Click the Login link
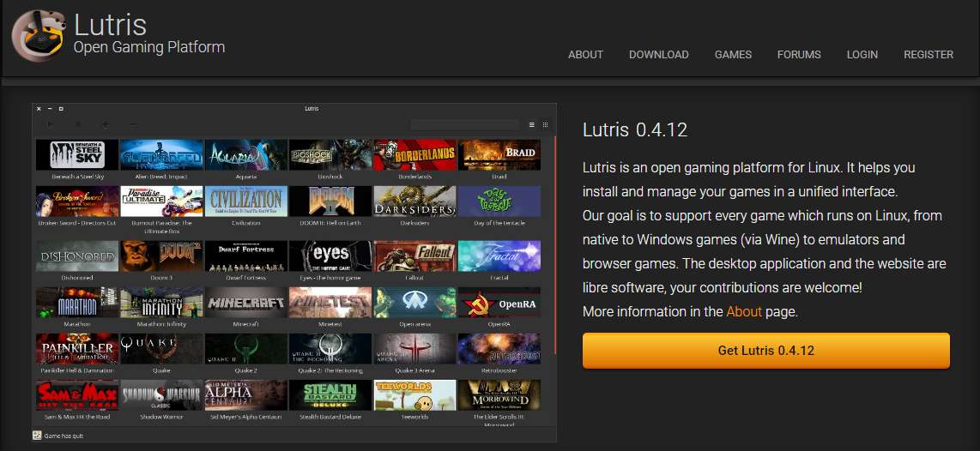 (x=862, y=54)
